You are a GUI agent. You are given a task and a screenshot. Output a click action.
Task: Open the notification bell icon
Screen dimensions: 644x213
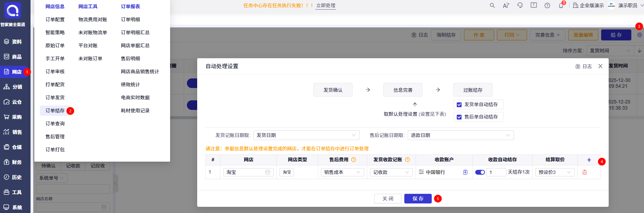point(561,5)
